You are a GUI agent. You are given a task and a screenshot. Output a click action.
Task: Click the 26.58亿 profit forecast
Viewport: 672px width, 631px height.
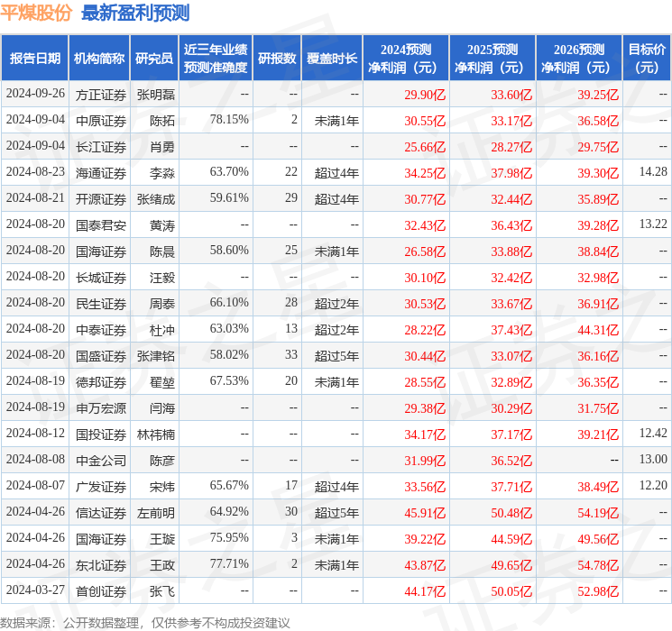(425, 251)
